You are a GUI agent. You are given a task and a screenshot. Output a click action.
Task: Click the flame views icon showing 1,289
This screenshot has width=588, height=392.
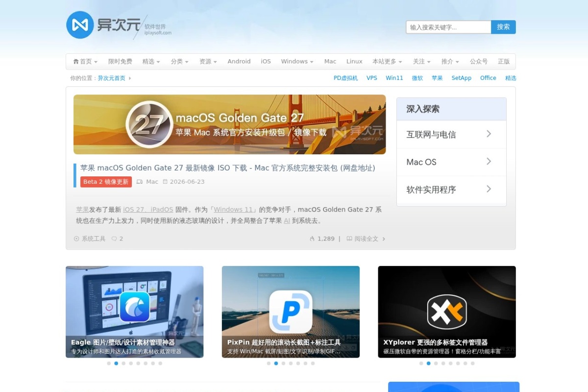tap(312, 239)
